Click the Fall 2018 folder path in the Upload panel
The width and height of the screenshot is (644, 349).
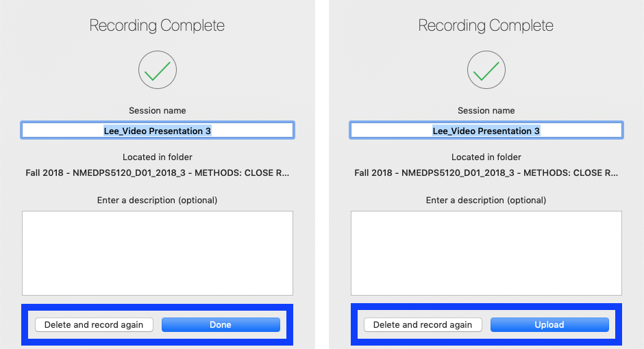point(486,173)
